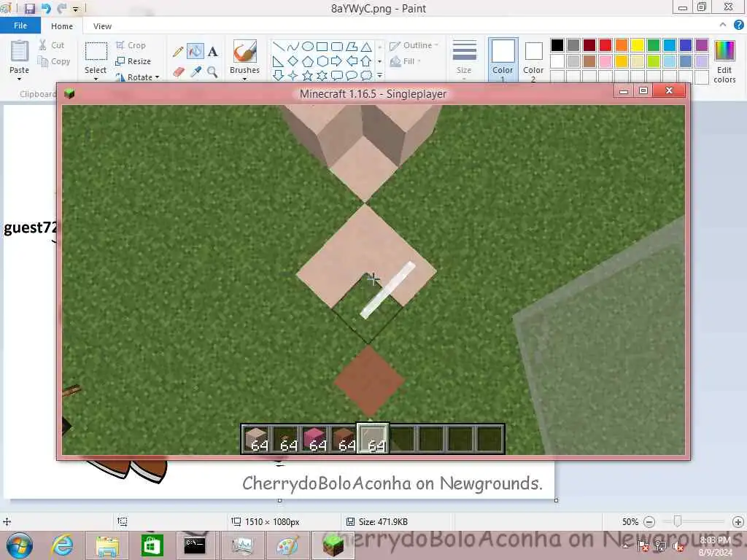This screenshot has height=560, width=747.
Task: Open the Command Prompt taskbar icon
Action: coord(195,545)
